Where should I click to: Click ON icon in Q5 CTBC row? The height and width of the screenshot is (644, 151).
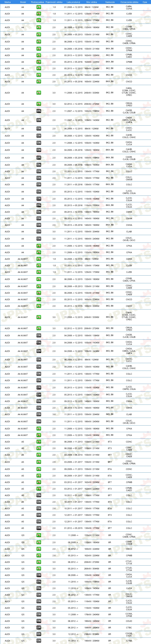39,627
